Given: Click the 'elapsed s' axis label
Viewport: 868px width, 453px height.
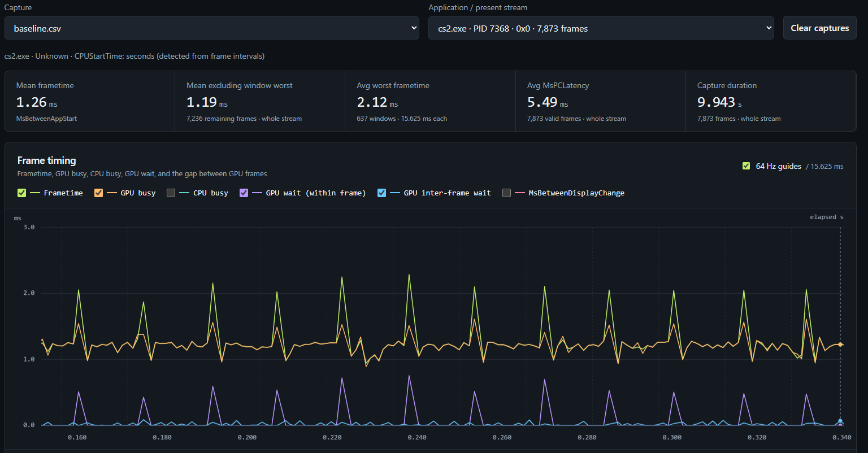Looking at the screenshot, I should coord(827,217).
